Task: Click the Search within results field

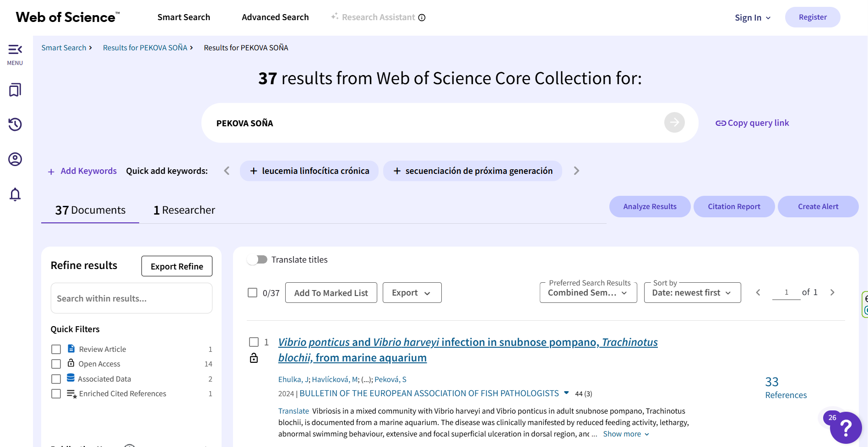Action: (131, 298)
